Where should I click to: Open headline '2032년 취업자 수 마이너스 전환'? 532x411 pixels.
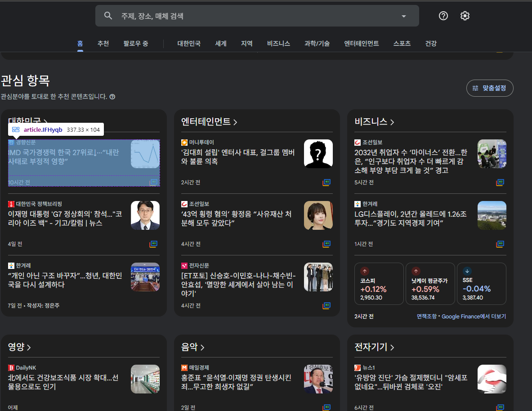tap(411, 161)
